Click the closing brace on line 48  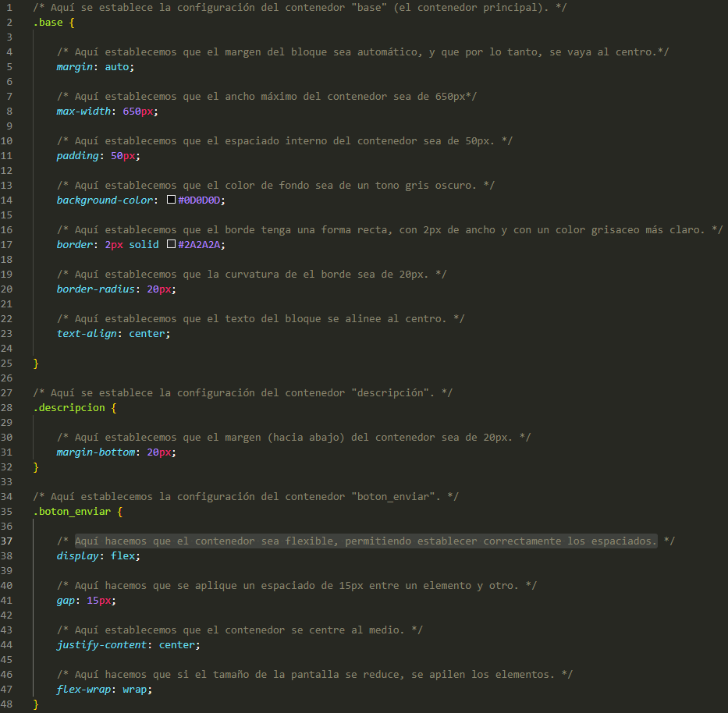pyautogui.click(x=36, y=704)
